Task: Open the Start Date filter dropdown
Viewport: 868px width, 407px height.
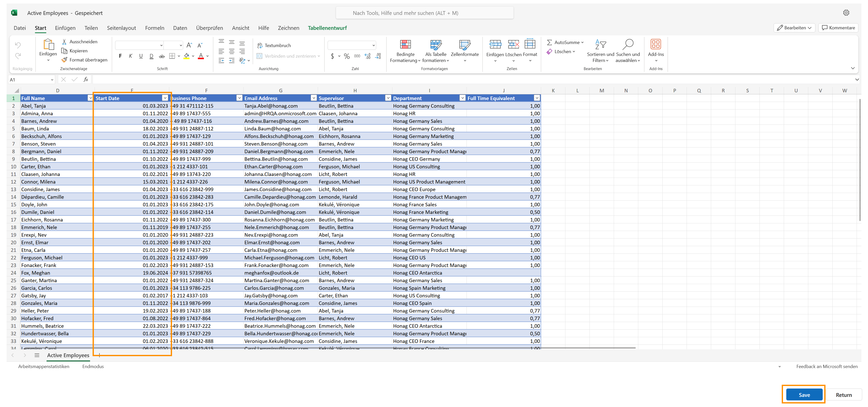Action: [x=165, y=98]
